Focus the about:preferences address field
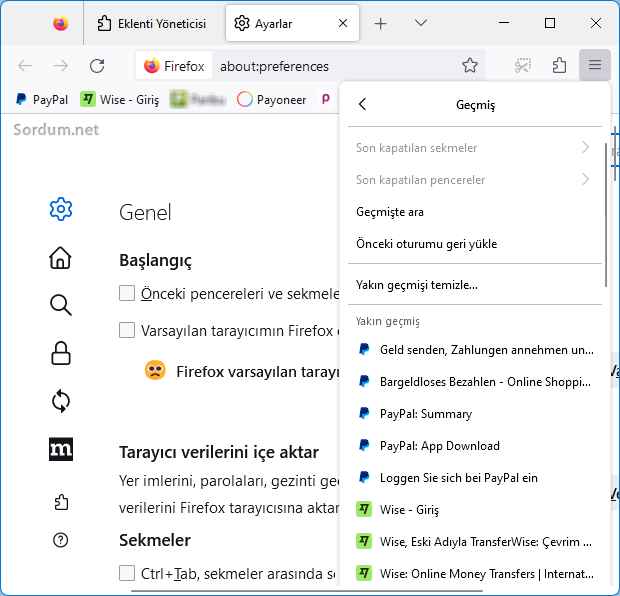The image size is (620, 596). pyautogui.click(x=274, y=66)
